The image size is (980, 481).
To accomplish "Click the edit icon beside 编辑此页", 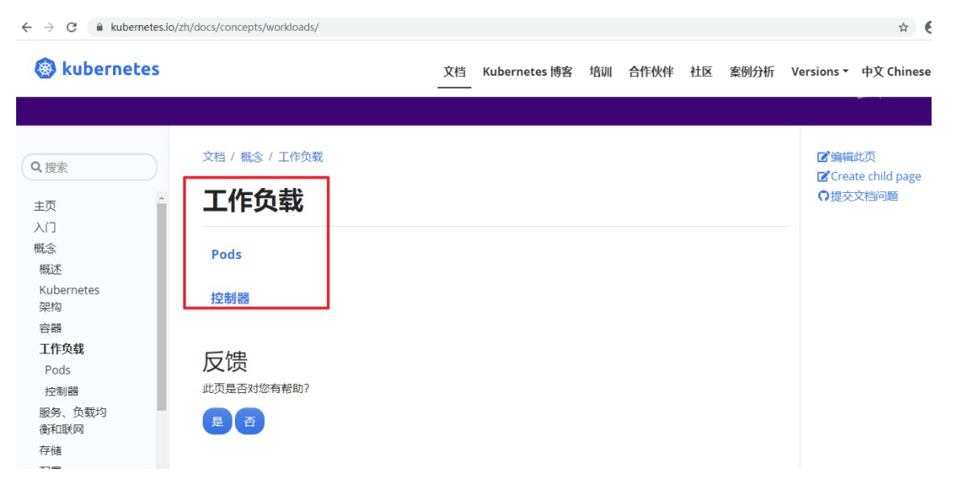I will (x=823, y=157).
